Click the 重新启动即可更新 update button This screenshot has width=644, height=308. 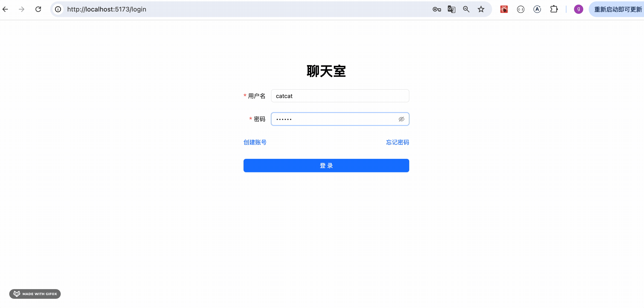point(618,9)
